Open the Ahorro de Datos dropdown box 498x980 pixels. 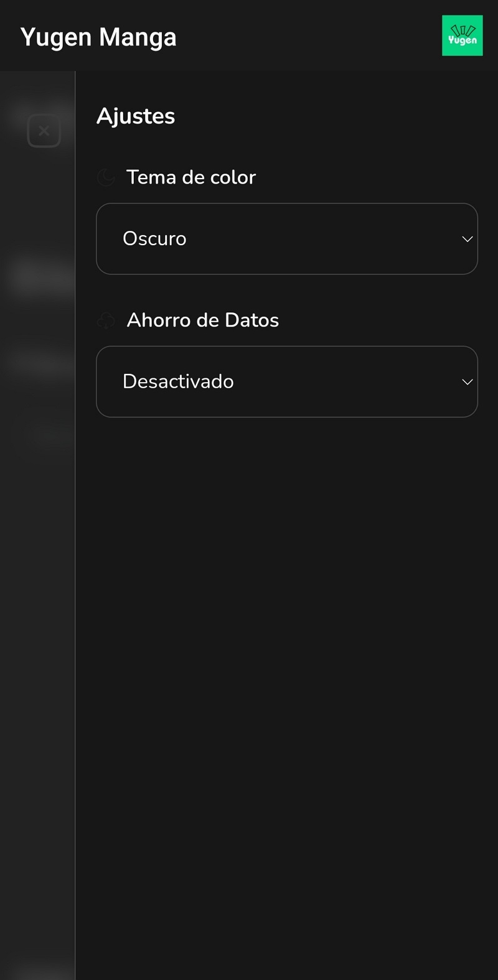286,382
